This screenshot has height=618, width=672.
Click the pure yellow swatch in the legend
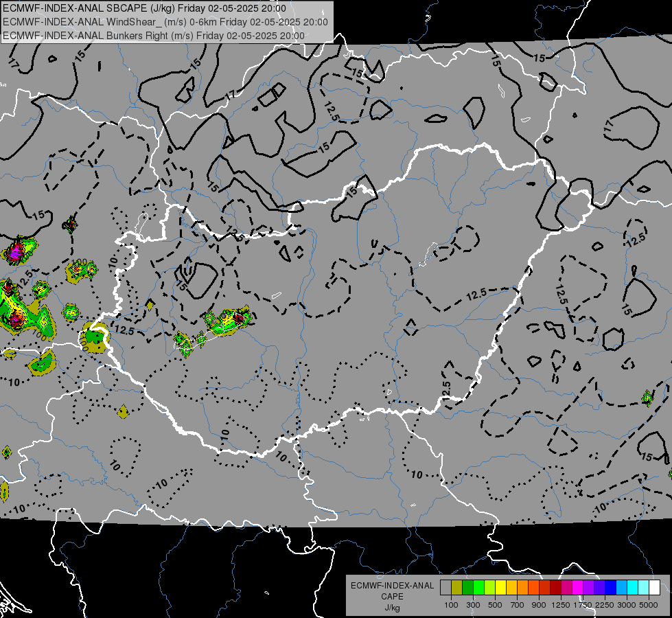pyautogui.click(x=500, y=587)
